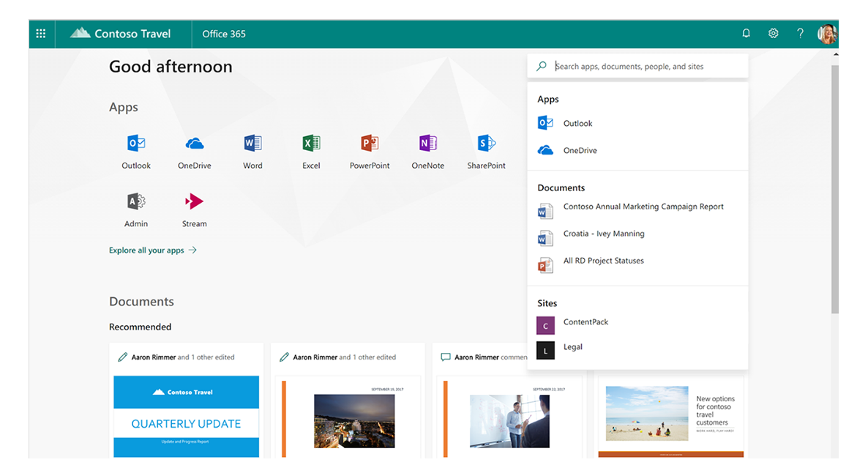Open the beach New options document thumbnail

670,416
